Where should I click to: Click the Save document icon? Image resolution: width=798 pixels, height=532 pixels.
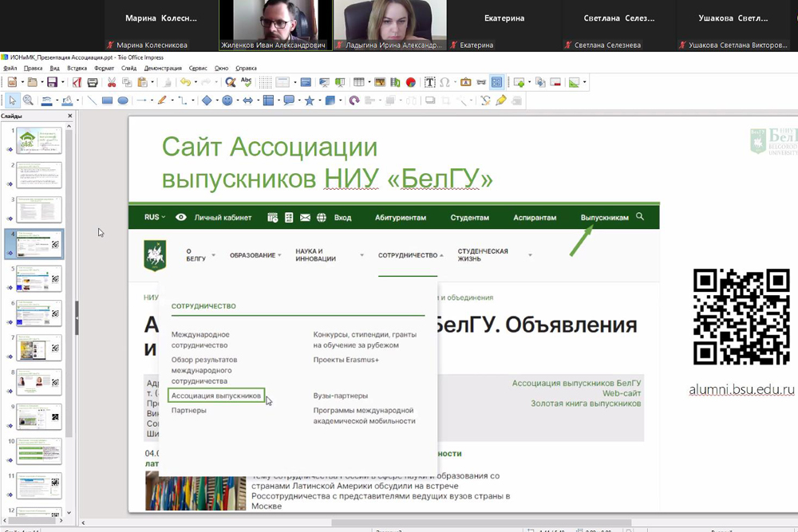click(51, 82)
